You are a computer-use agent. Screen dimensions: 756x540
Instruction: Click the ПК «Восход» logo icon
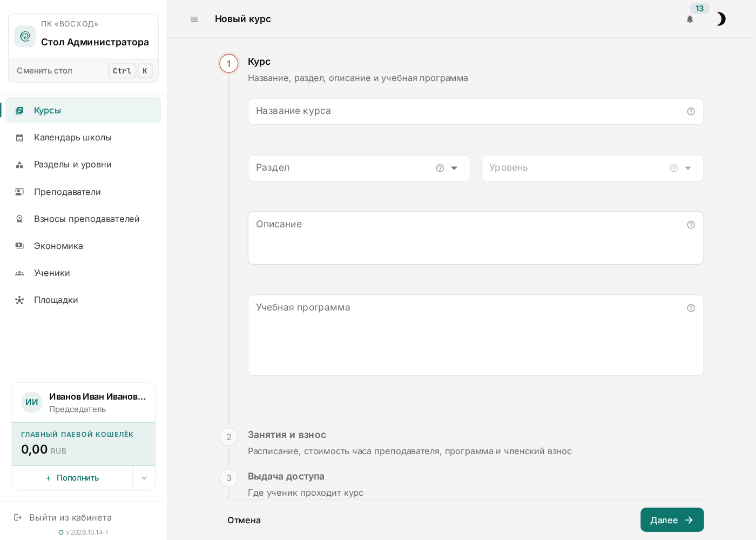coord(25,36)
